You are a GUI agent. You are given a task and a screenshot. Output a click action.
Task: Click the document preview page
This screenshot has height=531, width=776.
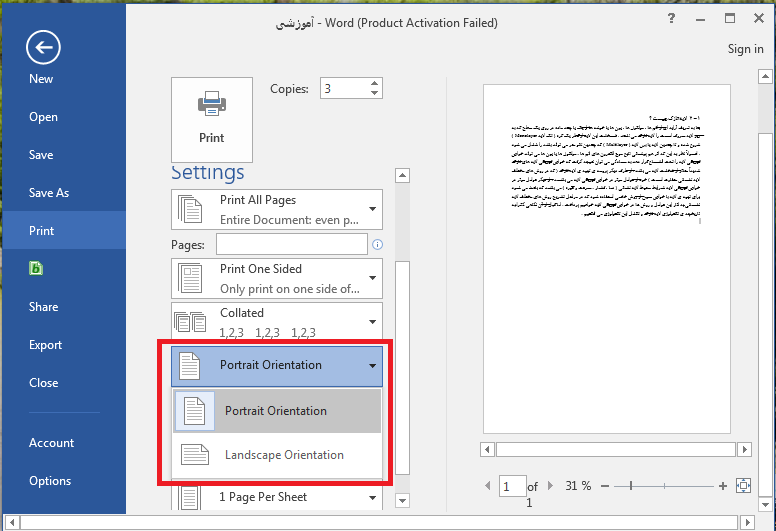(x=607, y=259)
